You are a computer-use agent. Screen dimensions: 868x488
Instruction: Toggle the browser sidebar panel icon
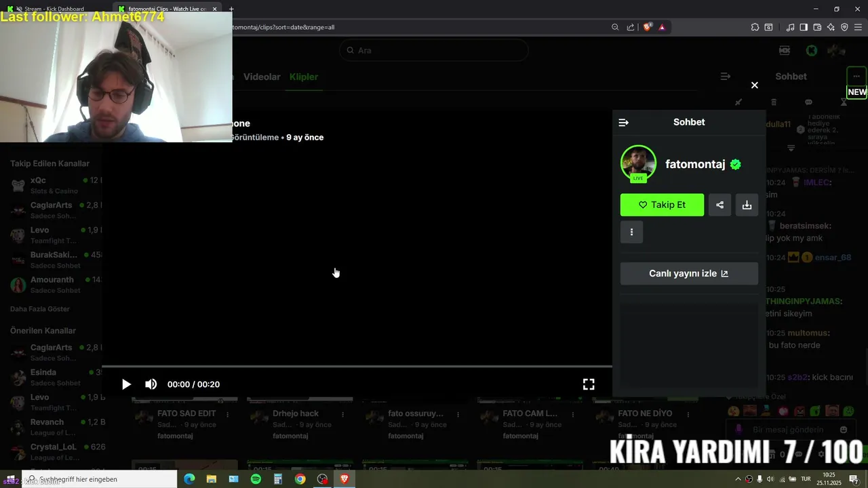click(x=804, y=27)
